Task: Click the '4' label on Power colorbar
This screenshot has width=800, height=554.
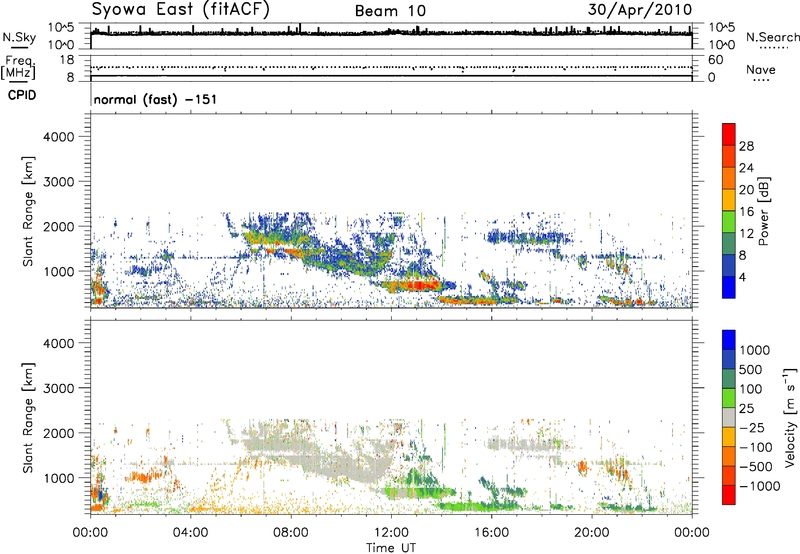Action: click(743, 278)
